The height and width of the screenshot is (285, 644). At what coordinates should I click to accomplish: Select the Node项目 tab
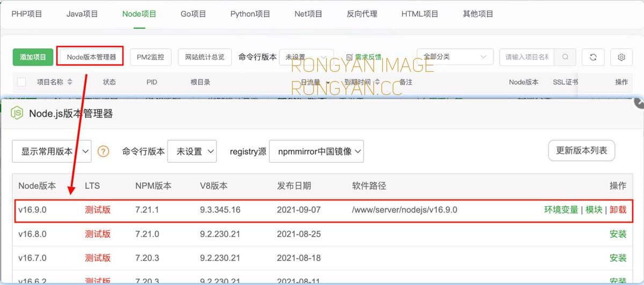[x=140, y=14]
